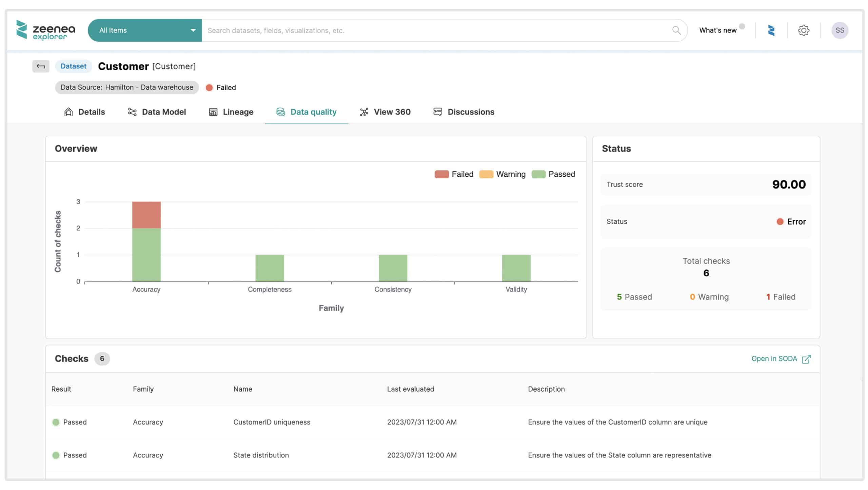
Task: Select the Data quality tab
Action: tap(307, 112)
